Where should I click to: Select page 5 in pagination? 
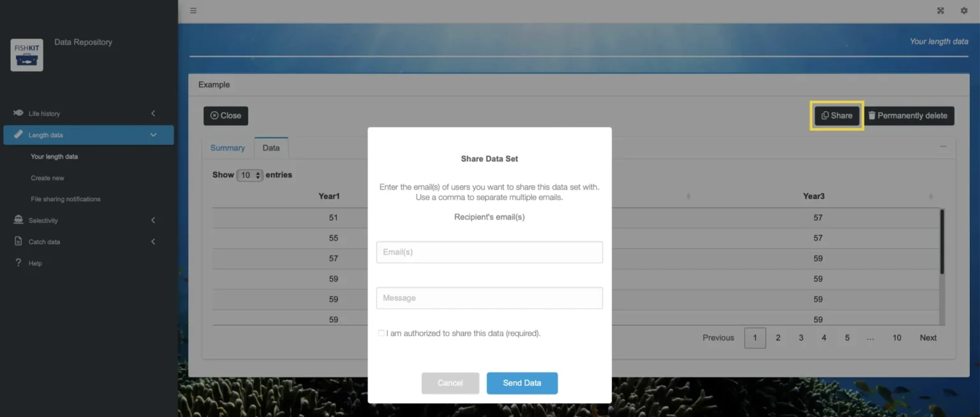tap(847, 338)
